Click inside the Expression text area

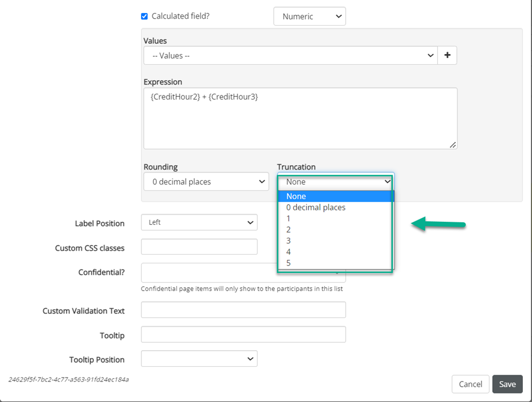tap(300, 118)
